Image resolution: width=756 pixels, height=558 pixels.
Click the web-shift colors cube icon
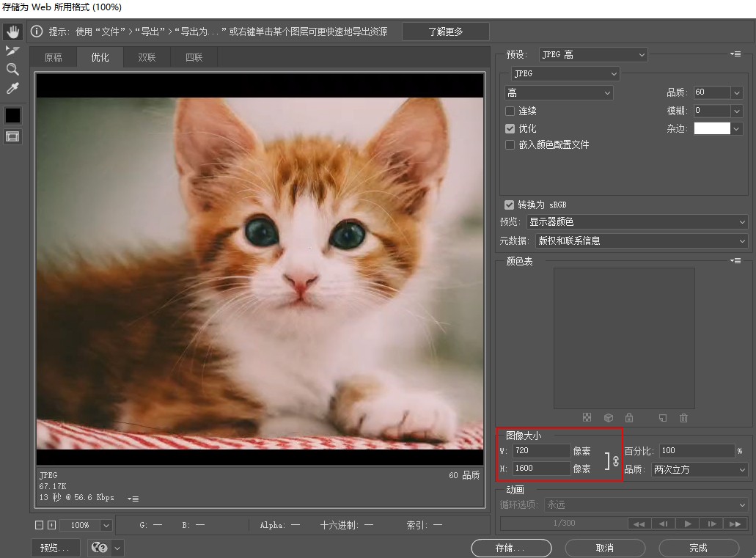608,418
